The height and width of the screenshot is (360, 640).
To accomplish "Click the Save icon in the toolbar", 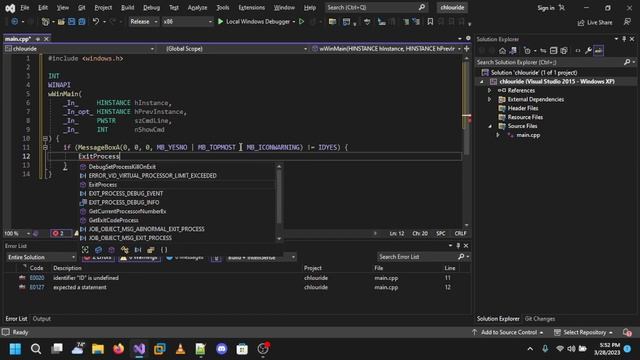I will [71, 22].
